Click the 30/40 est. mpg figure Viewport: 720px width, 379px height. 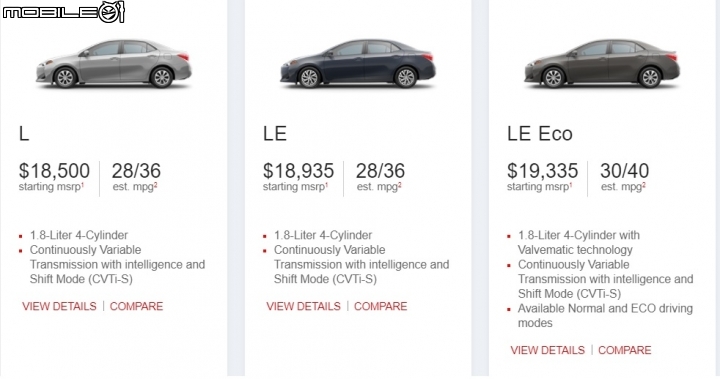[x=624, y=171]
